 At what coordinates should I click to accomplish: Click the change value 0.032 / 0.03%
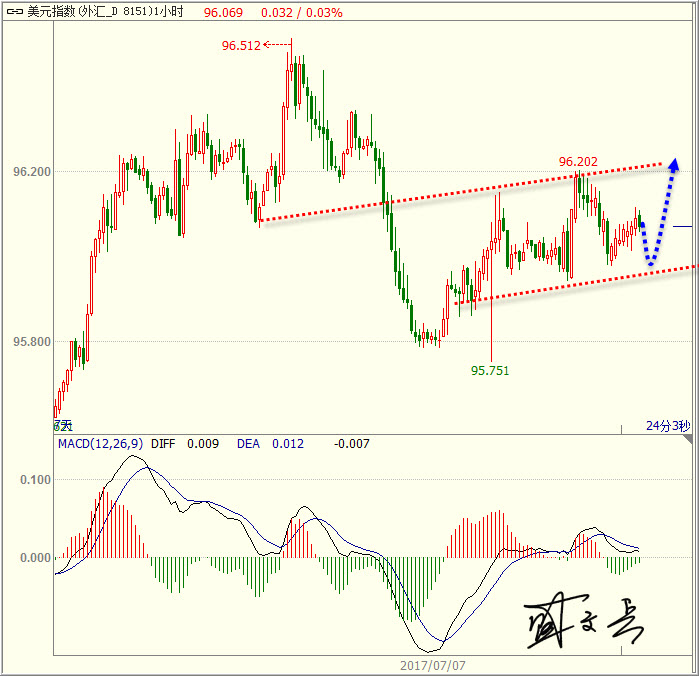point(301,13)
